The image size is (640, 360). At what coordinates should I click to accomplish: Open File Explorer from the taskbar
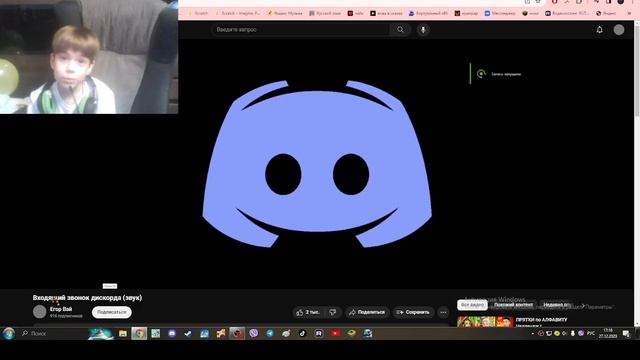tap(123, 333)
